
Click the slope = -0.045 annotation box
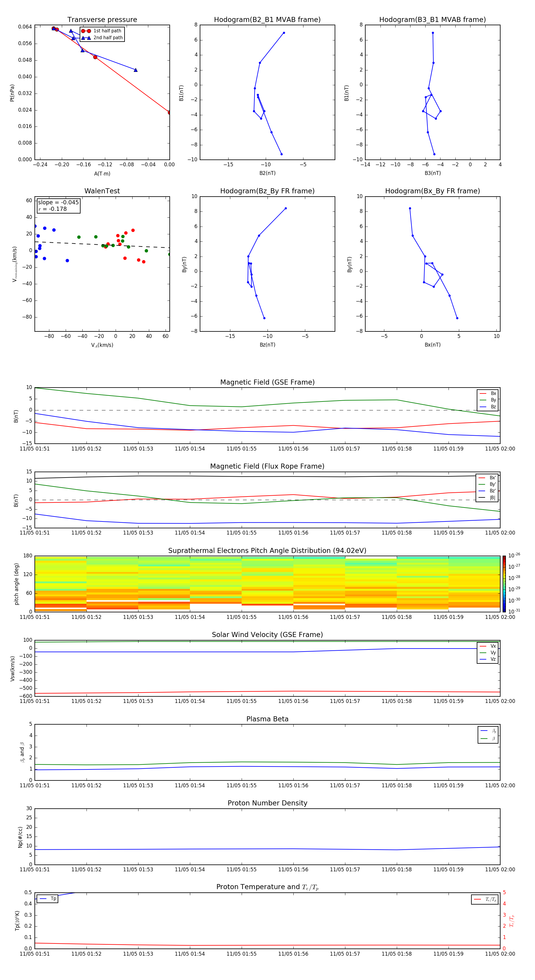pyautogui.click(x=58, y=206)
